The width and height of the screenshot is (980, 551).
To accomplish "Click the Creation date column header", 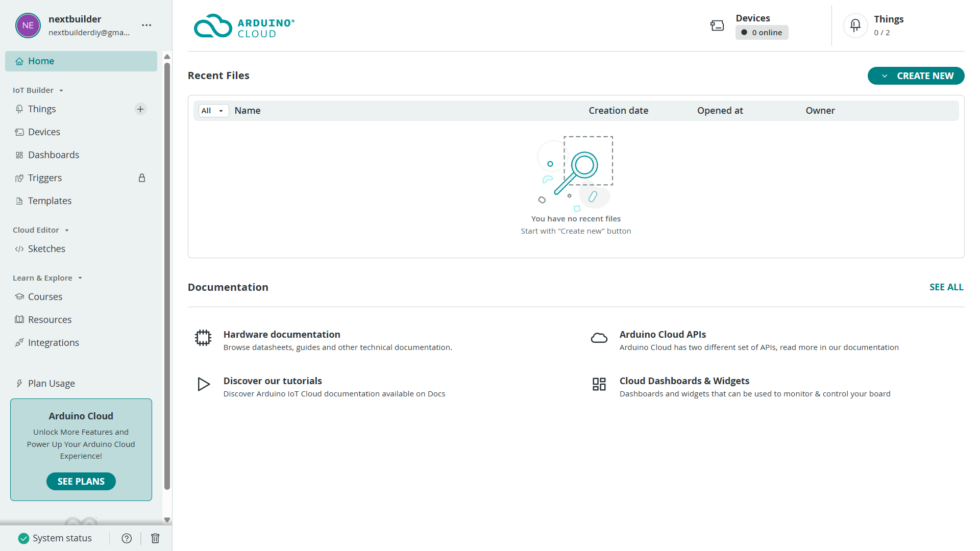I will click(x=618, y=111).
